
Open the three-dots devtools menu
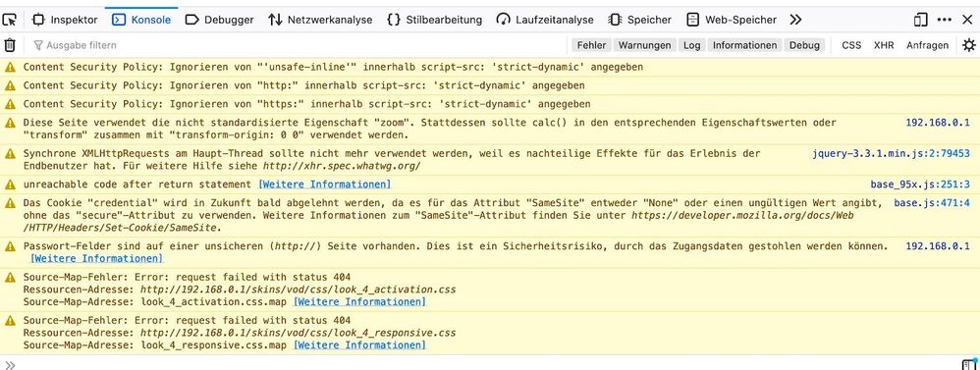coord(945,20)
